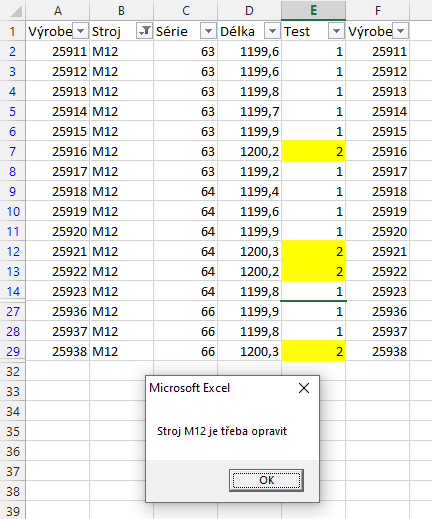Select cell 25920 in column F
This screenshot has width=432, height=519.
[x=378, y=231]
